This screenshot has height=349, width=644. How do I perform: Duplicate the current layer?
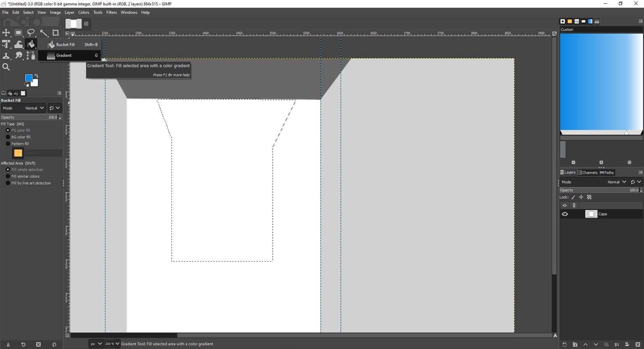[x=606, y=345]
